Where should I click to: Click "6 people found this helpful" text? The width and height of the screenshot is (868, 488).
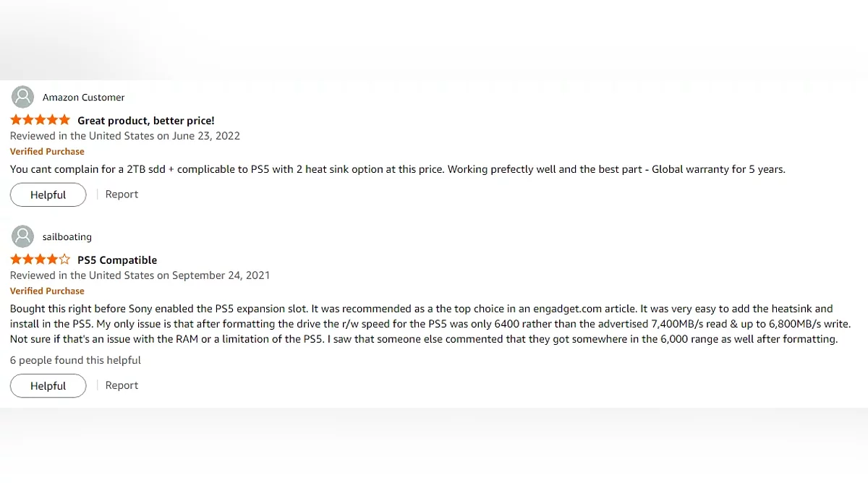(75, 360)
